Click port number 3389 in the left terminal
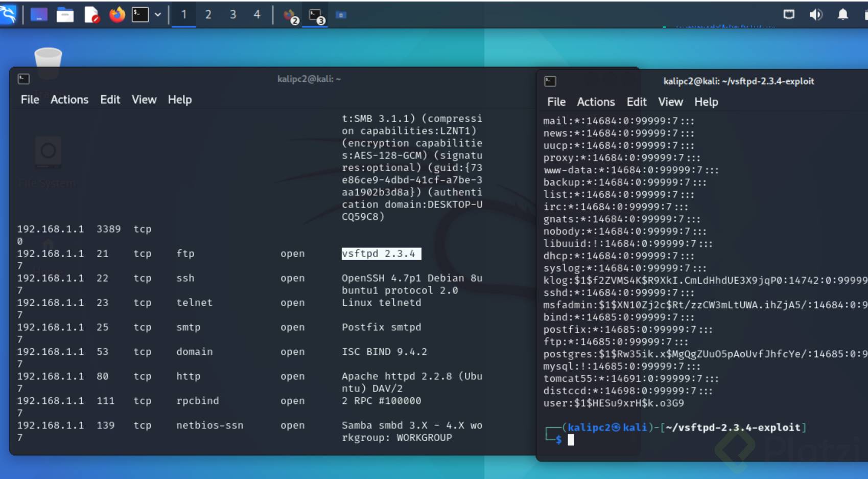868x479 pixels. click(109, 229)
